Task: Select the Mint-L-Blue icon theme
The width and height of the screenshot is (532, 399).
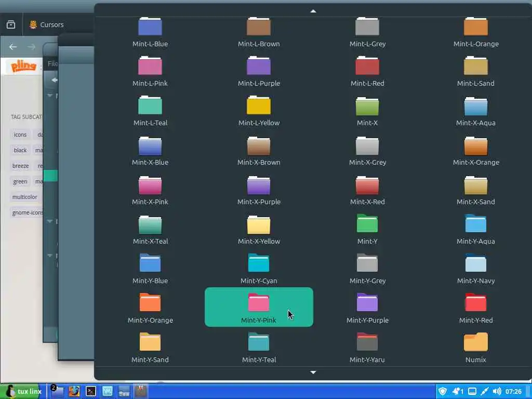Action: click(x=150, y=32)
